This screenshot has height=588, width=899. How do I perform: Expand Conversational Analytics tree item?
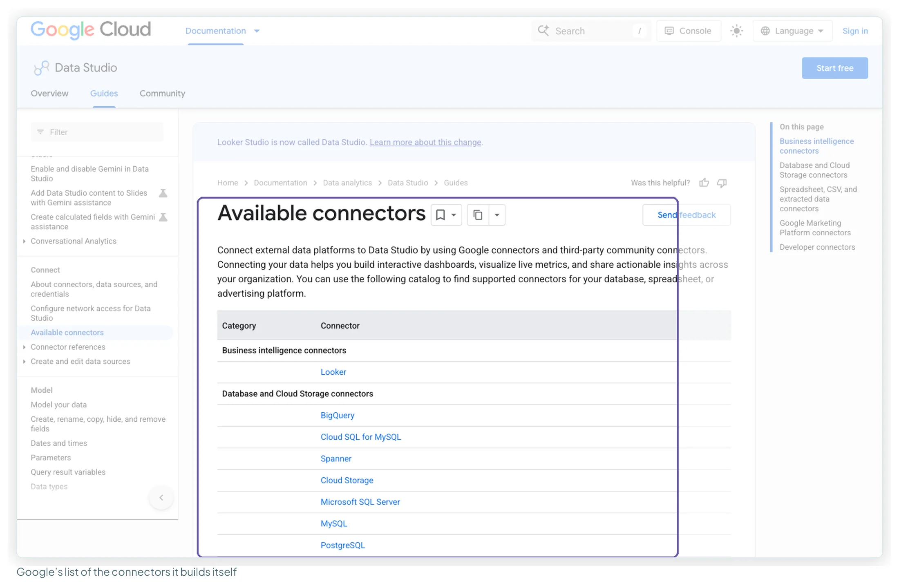[x=24, y=241]
